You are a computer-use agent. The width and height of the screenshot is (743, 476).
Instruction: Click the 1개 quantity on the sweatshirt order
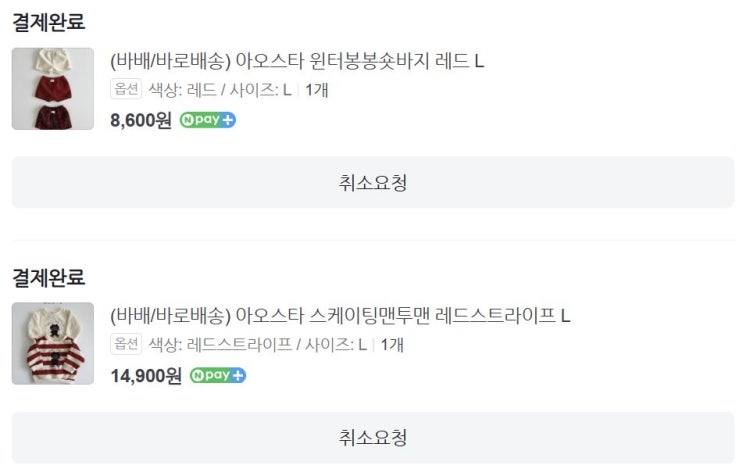coord(392,345)
